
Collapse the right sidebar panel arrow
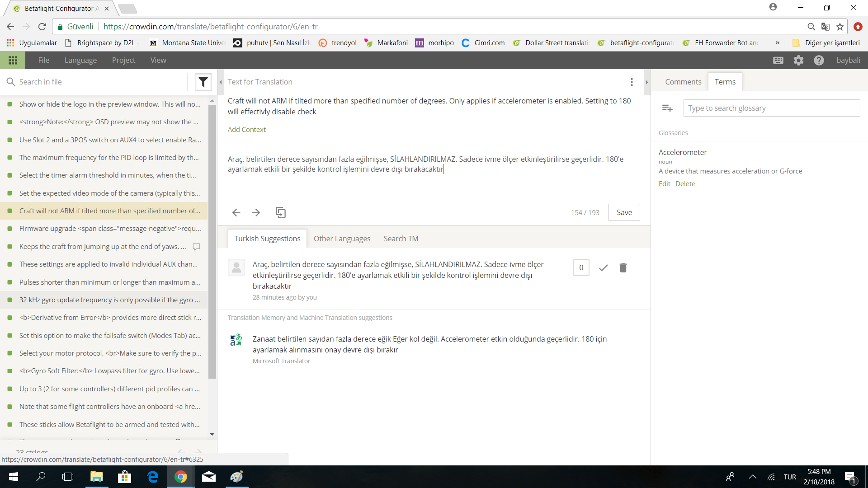646,82
